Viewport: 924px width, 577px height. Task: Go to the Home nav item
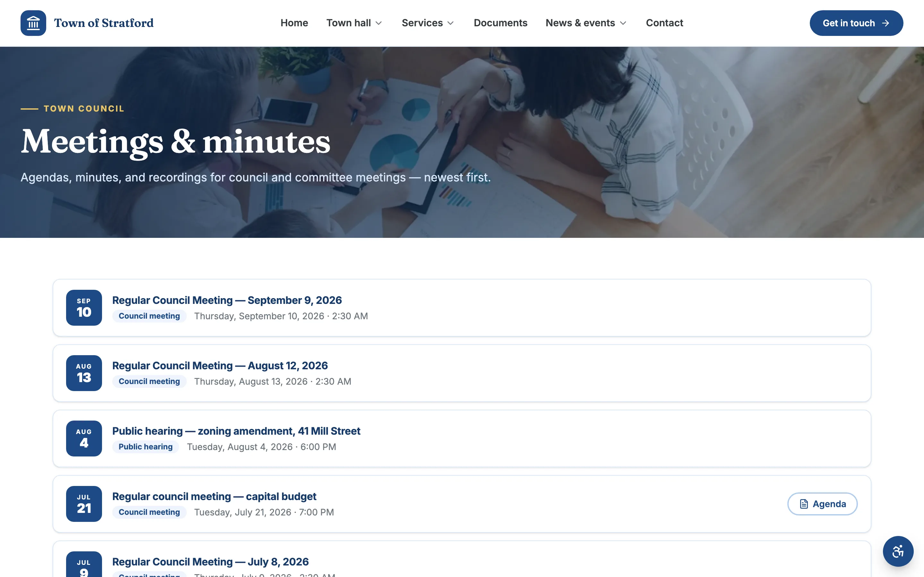click(x=294, y=23)
